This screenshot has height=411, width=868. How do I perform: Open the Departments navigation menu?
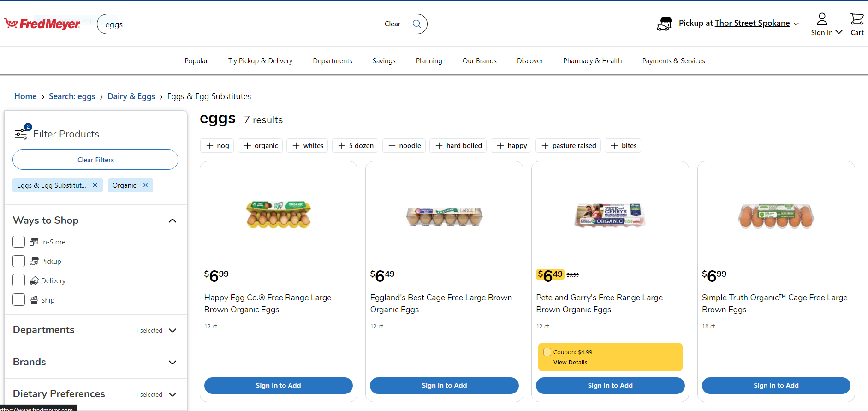point(332,61)
